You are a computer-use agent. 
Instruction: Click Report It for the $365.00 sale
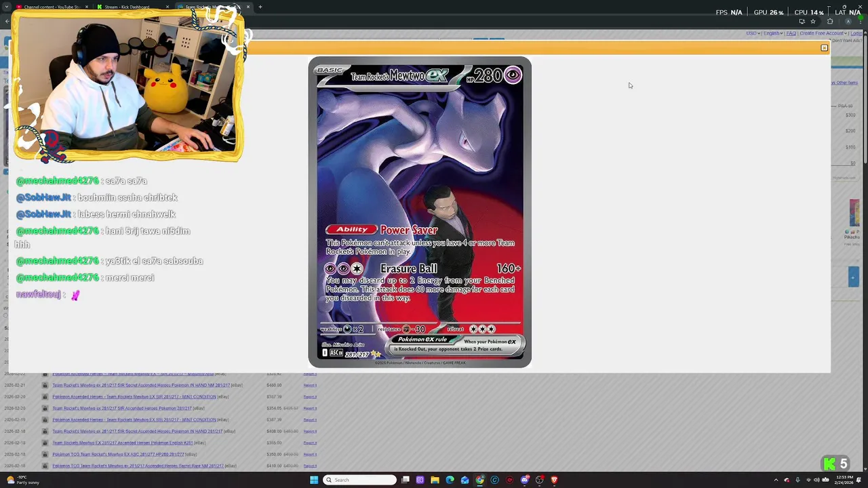click(x=310, y=443)
